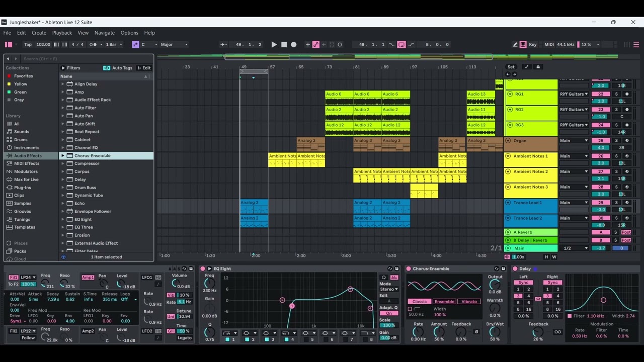Click the Set locator button
This screenshot has width=644, height=362.
511,67
